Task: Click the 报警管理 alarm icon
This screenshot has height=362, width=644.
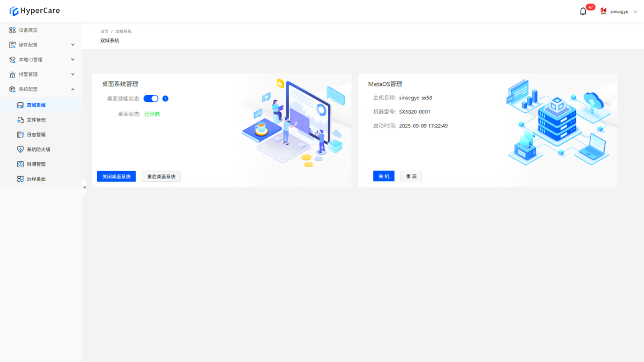Action: pyautogui.click(x=12, y=75)
